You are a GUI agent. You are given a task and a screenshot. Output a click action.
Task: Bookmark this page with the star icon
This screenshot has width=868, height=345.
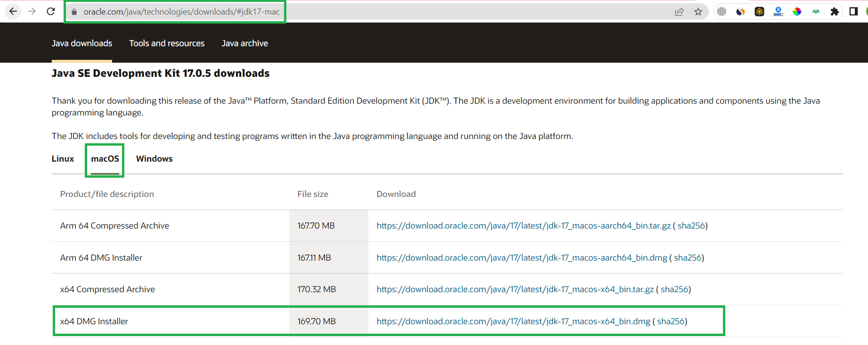tap(698, 12)
